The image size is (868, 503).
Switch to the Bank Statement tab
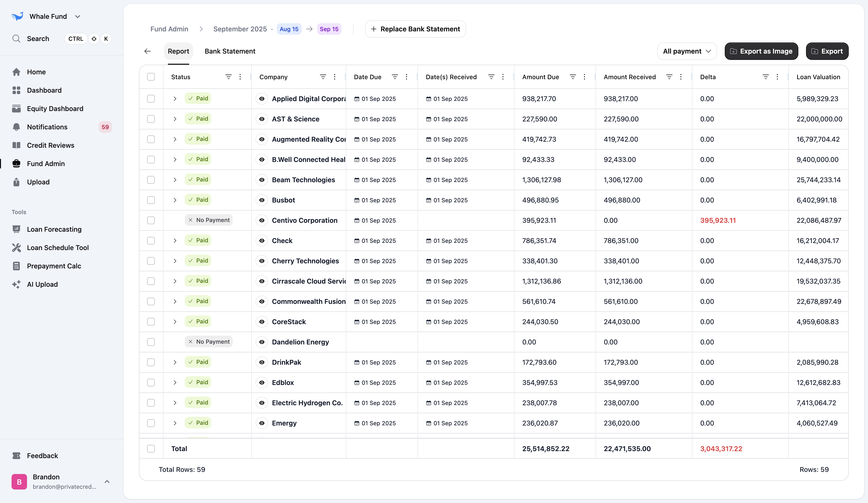coord(230,51)
